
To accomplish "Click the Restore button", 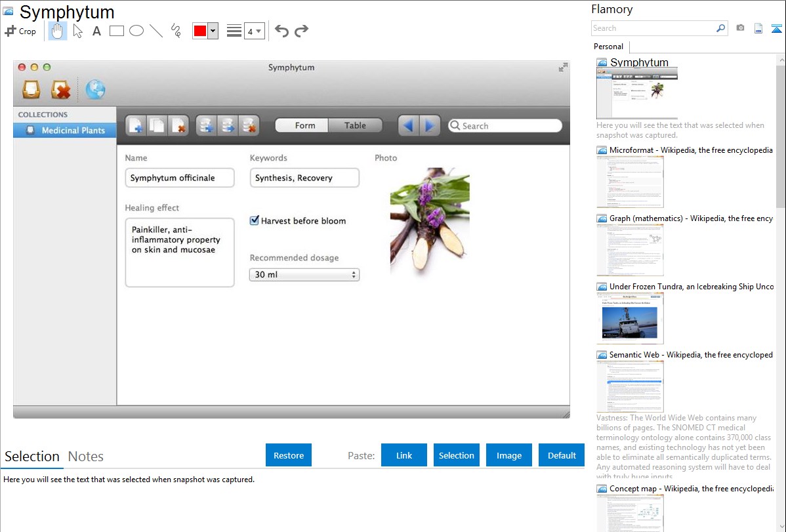I will click(289, 455).
